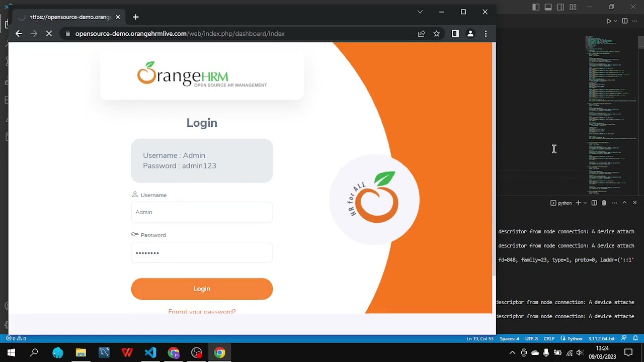This screenshot has width=644, height=362.
Task: Maximize terminal panel with up chevron
Action: [x=624, y=203]
